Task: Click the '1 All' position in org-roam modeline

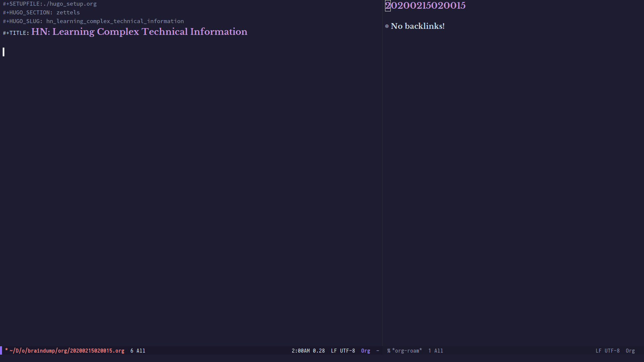Action: [435, 351]
